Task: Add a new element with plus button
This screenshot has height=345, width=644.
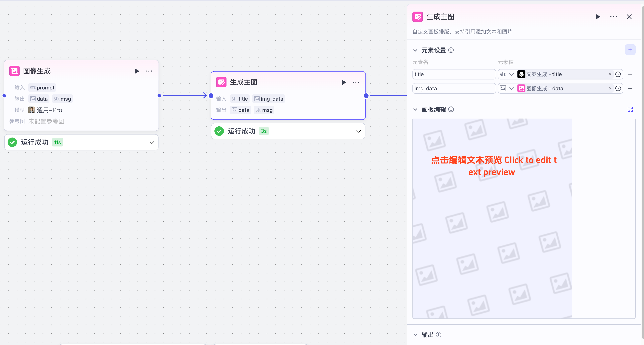Action: click(630, 50)
